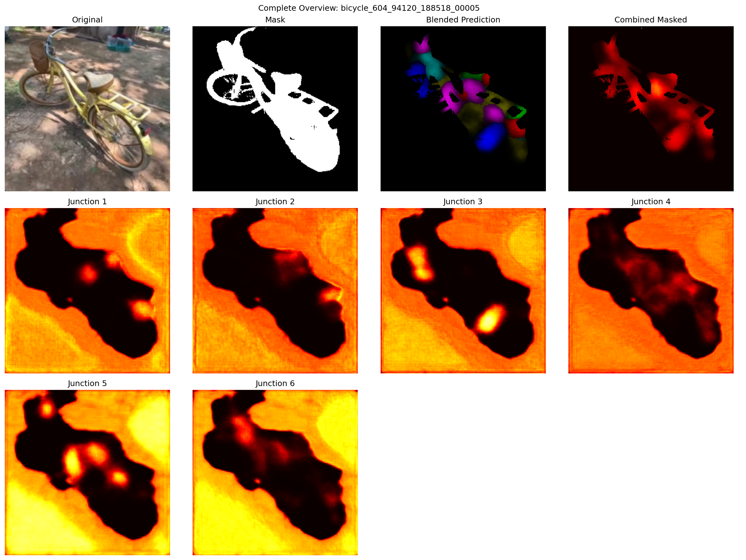Click the Combined Masked image
This screenshot has width=746, height=560.
(x=651, y=109)
